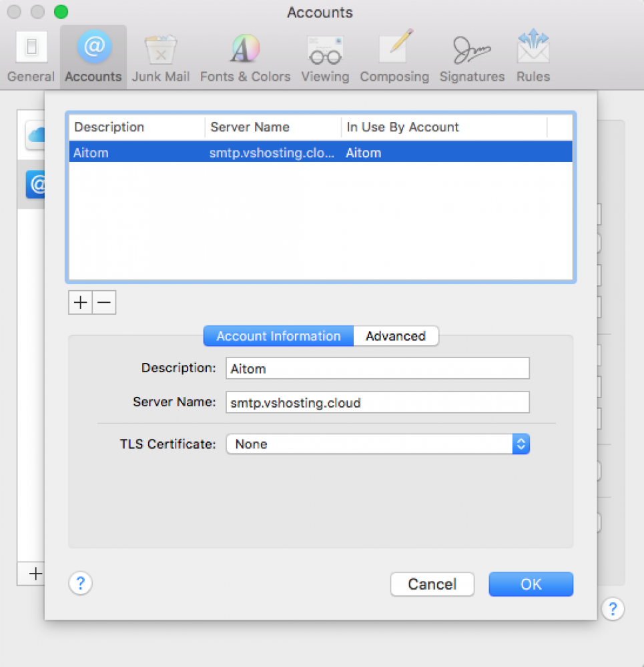Select the Aitom server row
The height and width of the screenshot is (667, 644).
(320, 153)
